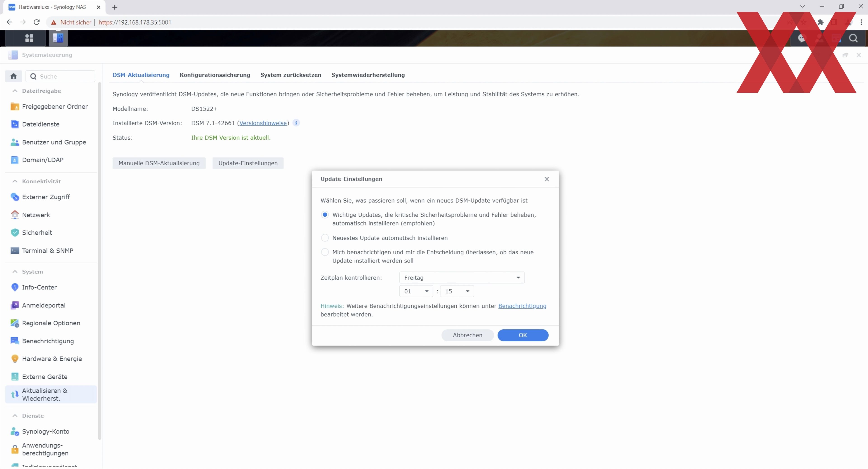Click the Systemsteuerung taskbar icon
868x469 pixels.
pyautogui.click(x=58, y=38)
